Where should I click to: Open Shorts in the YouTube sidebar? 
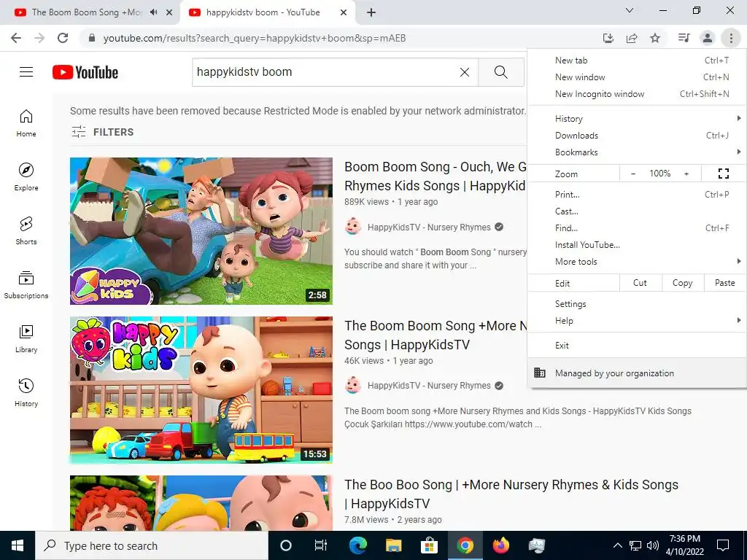tap(26, 231)
